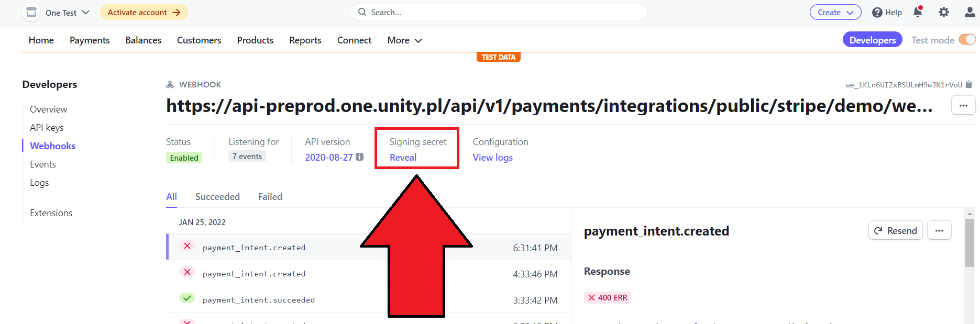The image size is (980, 324).
Task: View notifications bell
Action: coord(918,12)
